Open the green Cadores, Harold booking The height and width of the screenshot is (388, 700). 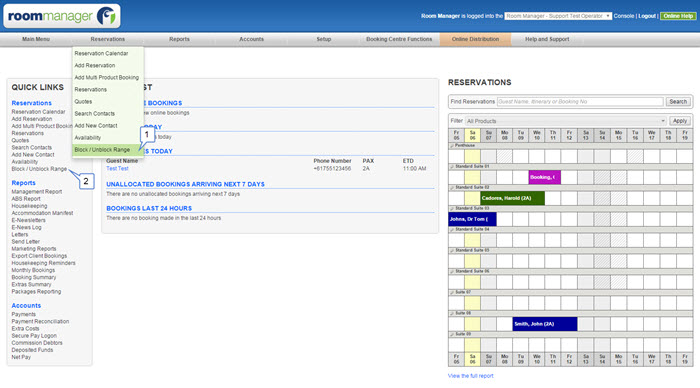pos(512,198)
